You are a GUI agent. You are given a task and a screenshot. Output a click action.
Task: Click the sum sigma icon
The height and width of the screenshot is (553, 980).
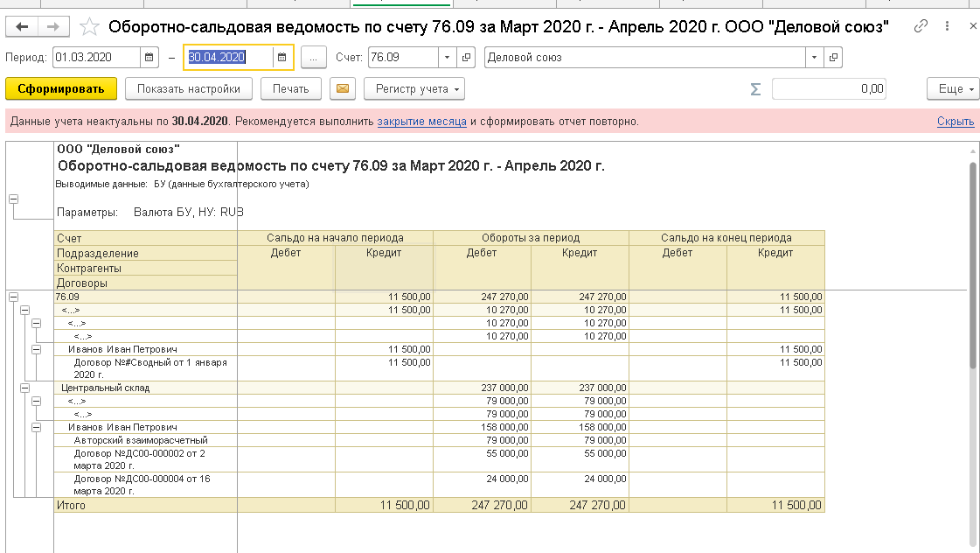755,88
